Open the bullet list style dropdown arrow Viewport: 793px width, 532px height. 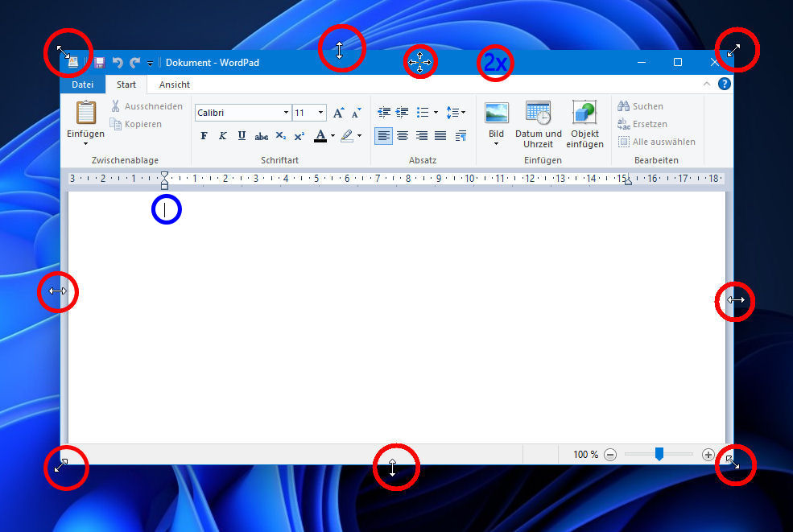[436, 113]
